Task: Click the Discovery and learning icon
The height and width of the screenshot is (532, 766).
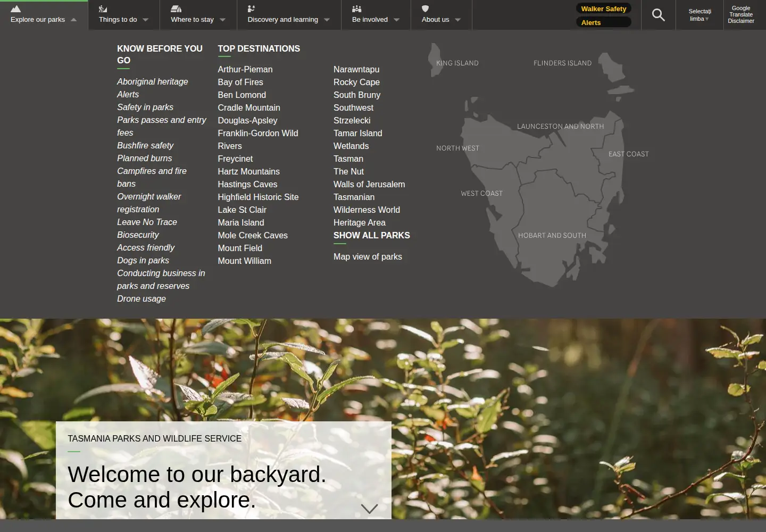Action: point(251,9)
